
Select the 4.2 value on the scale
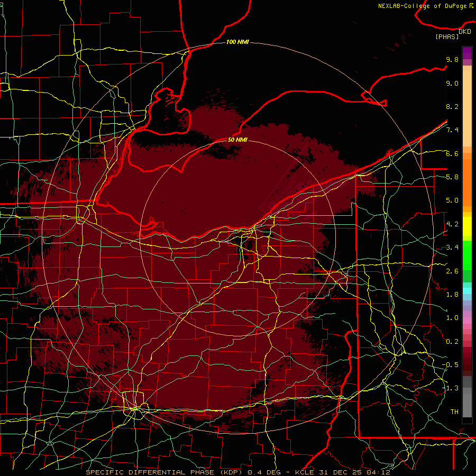point(452,224)
